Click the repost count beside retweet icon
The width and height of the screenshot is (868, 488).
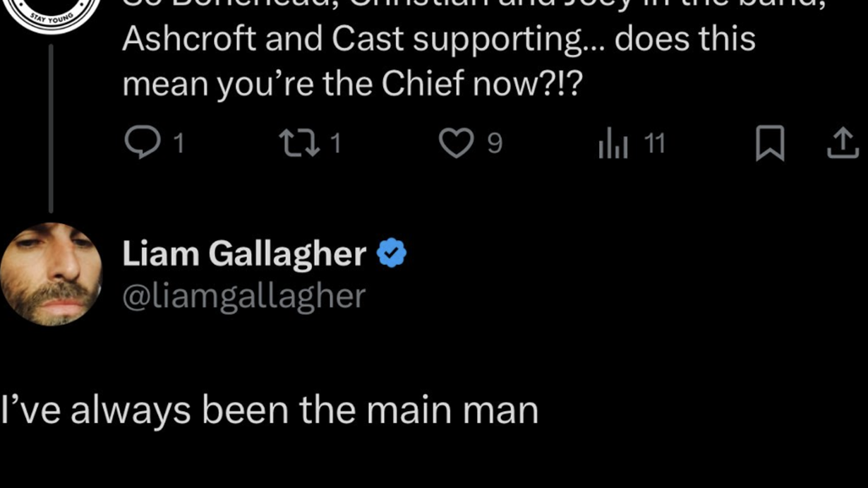336,144
